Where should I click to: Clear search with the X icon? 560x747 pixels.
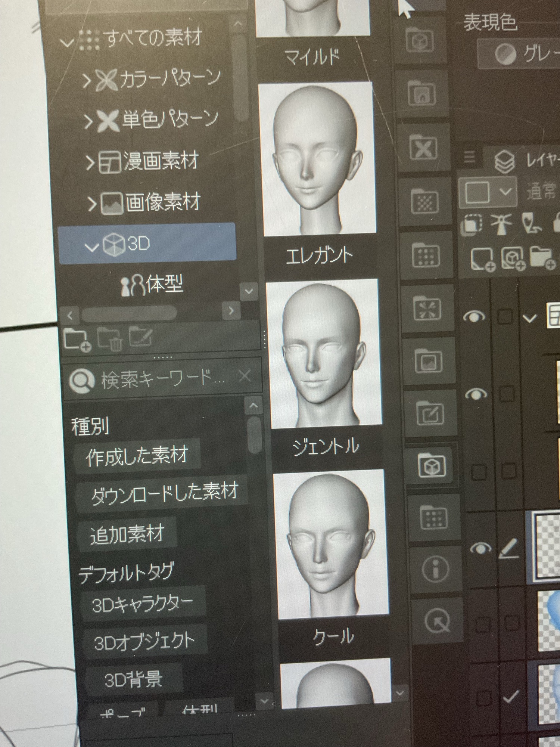pos(245,376)
